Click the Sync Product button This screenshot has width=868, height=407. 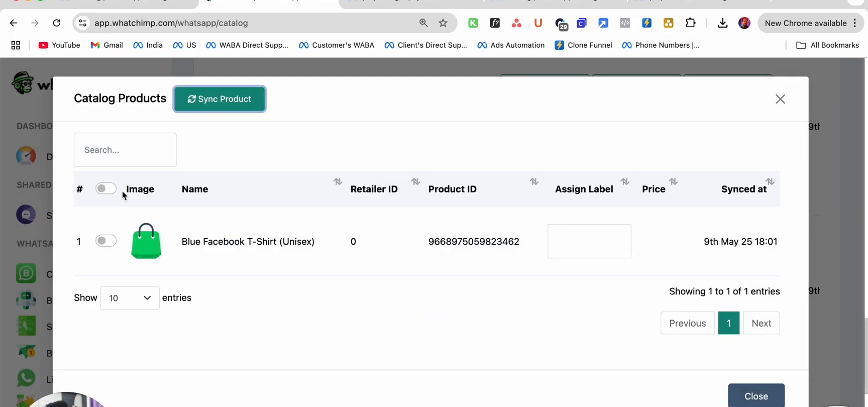click(x=220, y=99)
